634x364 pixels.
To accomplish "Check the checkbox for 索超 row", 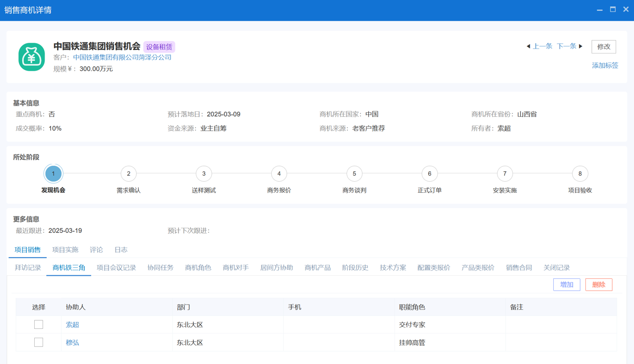I will pyautogui.click(x=39, y=325).
